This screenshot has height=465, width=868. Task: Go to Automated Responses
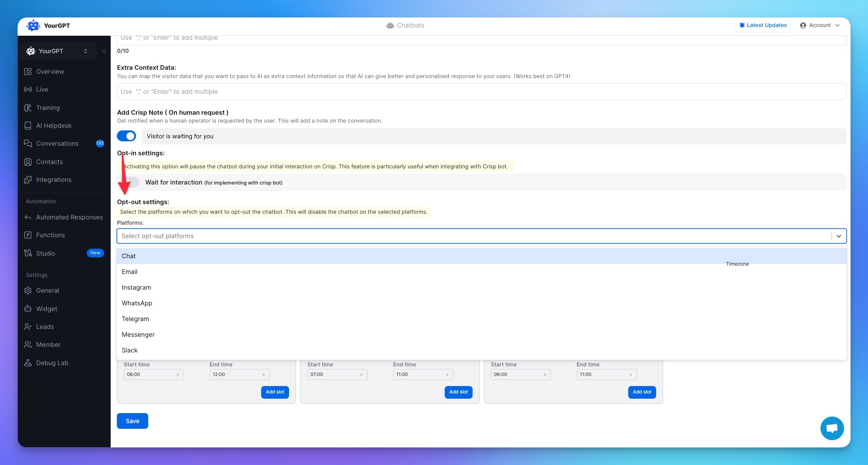pos(64,217)
